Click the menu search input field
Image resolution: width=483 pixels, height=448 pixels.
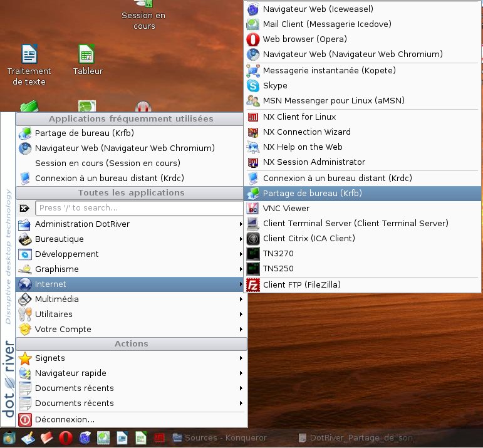pos(138,208)
